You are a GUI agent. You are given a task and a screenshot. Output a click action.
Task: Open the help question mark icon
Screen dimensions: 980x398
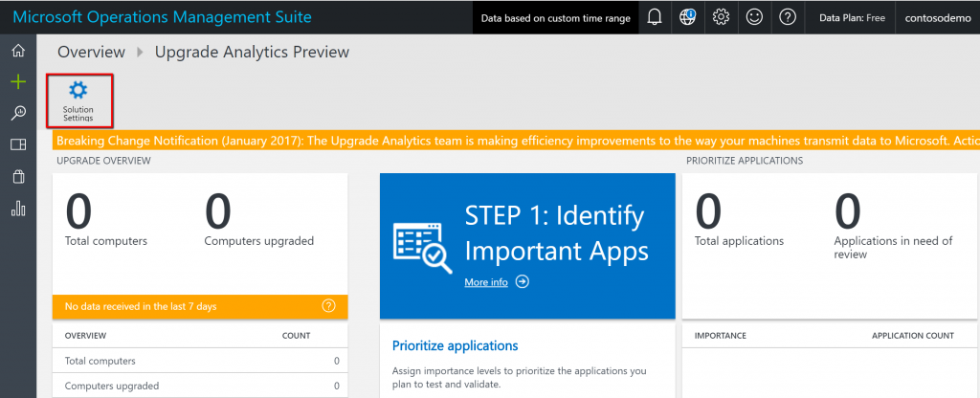point(788,17)
